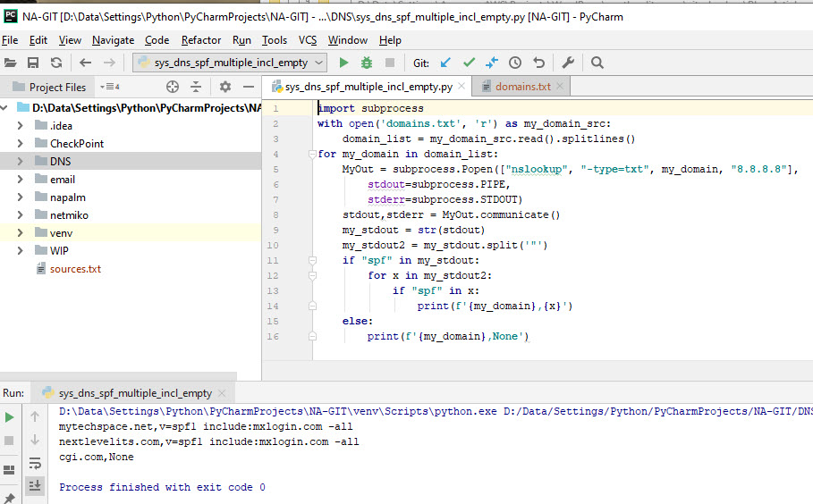
Task: Search everywhere with the magnifier icon
Action: coord(597,63)
